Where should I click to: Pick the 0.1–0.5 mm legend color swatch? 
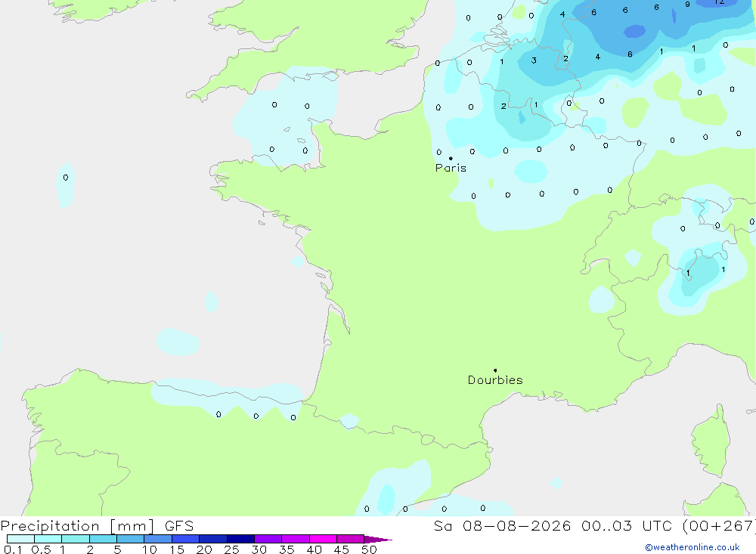[20, 539]
